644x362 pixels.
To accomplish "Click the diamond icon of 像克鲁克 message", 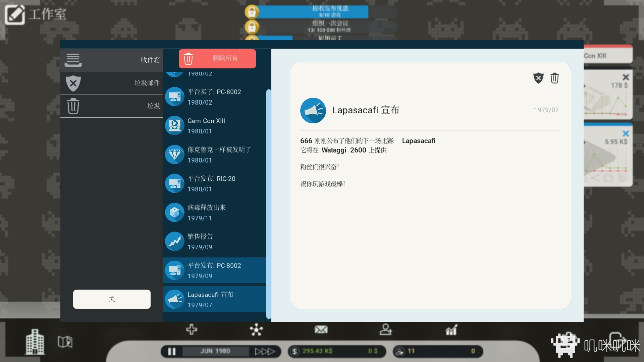I will tap(175, 155).
